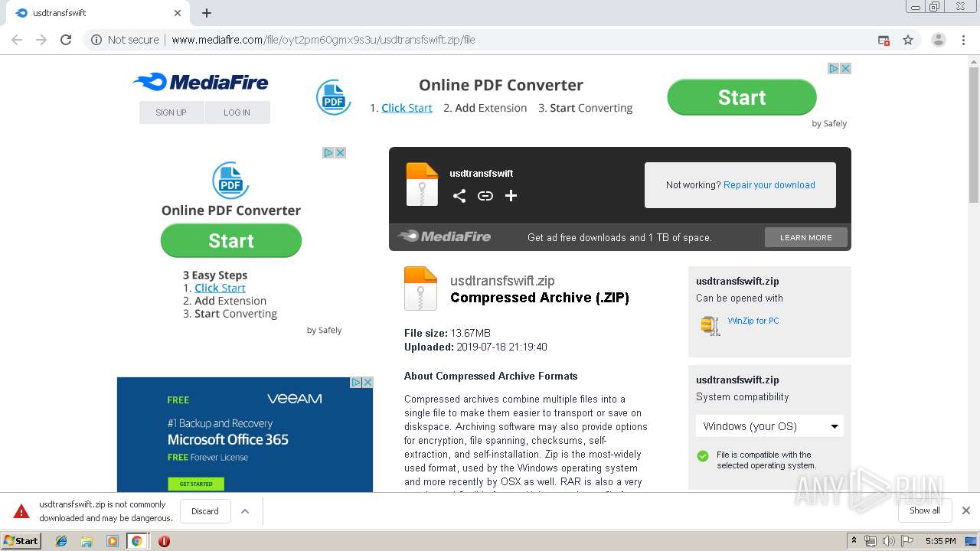Click the MediaFire logo in the dark promo strip
This screenshot has width=980, height=551.
pyautogui.click(x=444, y=236)
